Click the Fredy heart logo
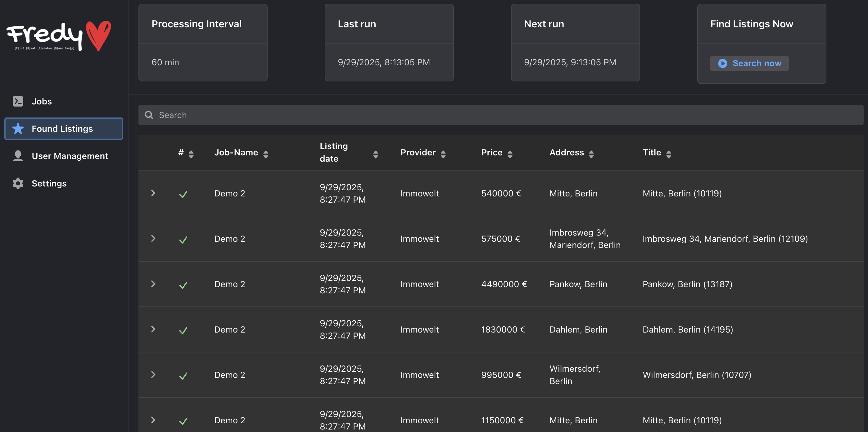The width and height of the screenshot is (868, 432). coord(59,36)
